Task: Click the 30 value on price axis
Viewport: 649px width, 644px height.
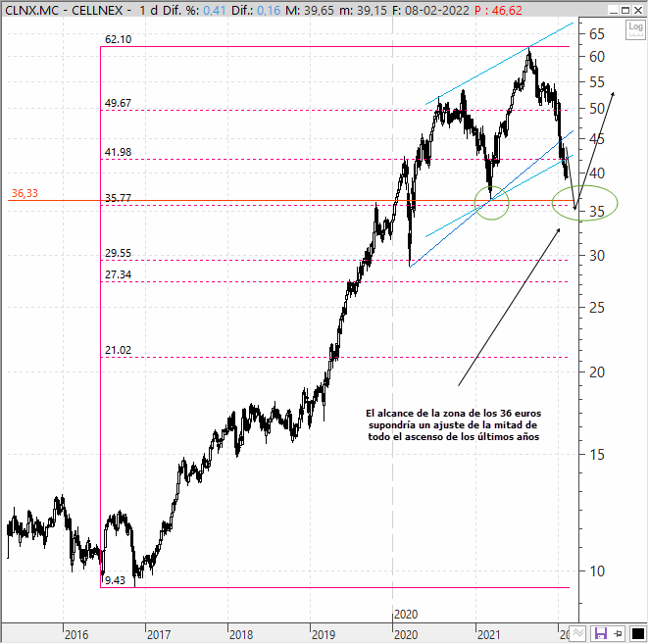Action: [597, 256]
